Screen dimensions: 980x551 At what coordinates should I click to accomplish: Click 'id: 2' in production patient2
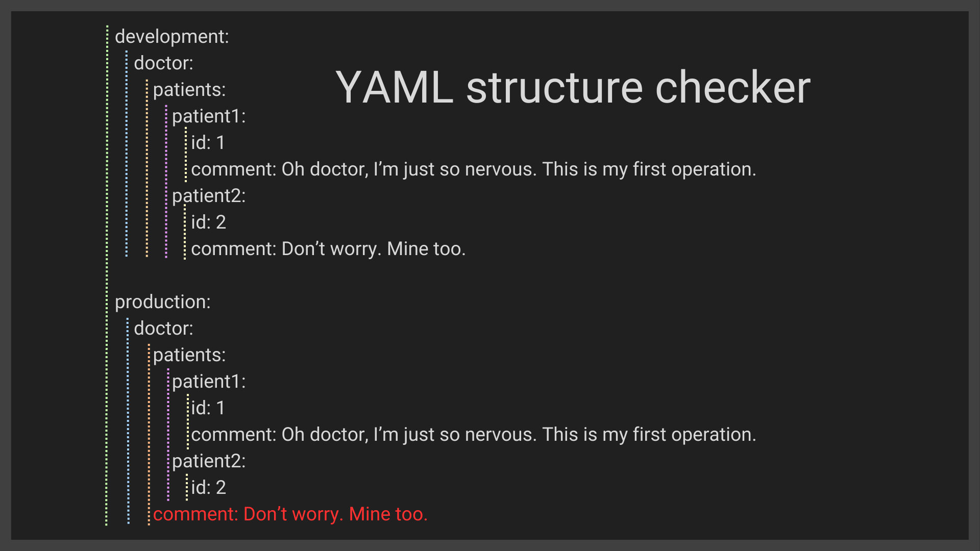click(208, 488)
